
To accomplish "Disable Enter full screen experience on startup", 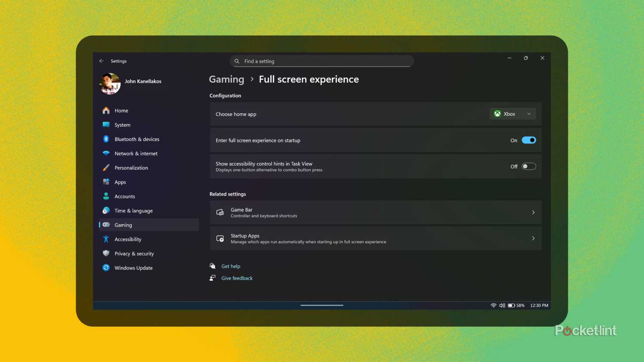I will click(529, 140).
